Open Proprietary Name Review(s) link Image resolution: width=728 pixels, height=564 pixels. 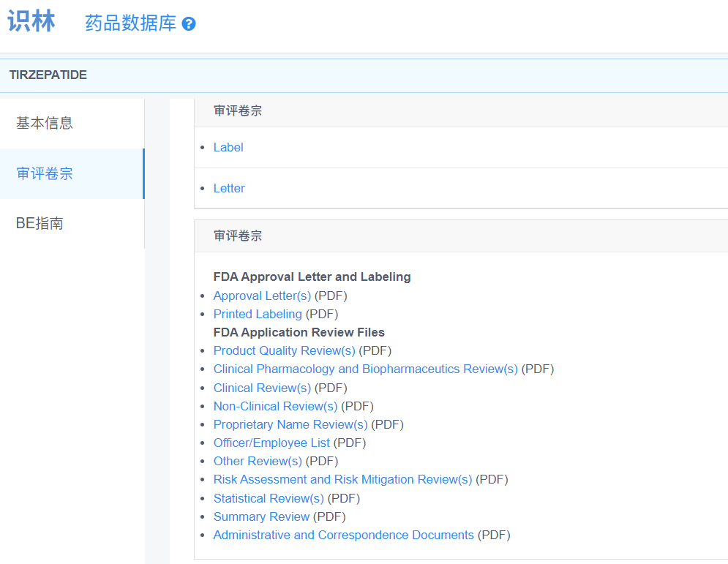coord(290,424)
